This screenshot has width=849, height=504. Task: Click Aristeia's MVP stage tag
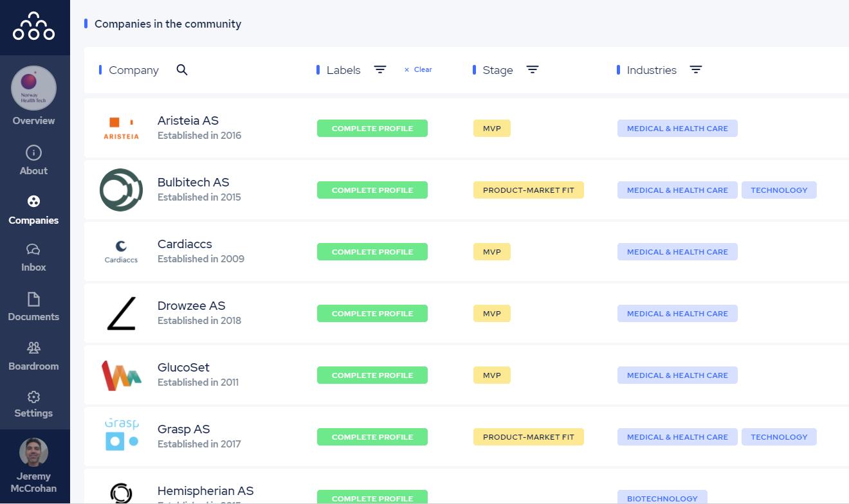[x=492, y=129]
